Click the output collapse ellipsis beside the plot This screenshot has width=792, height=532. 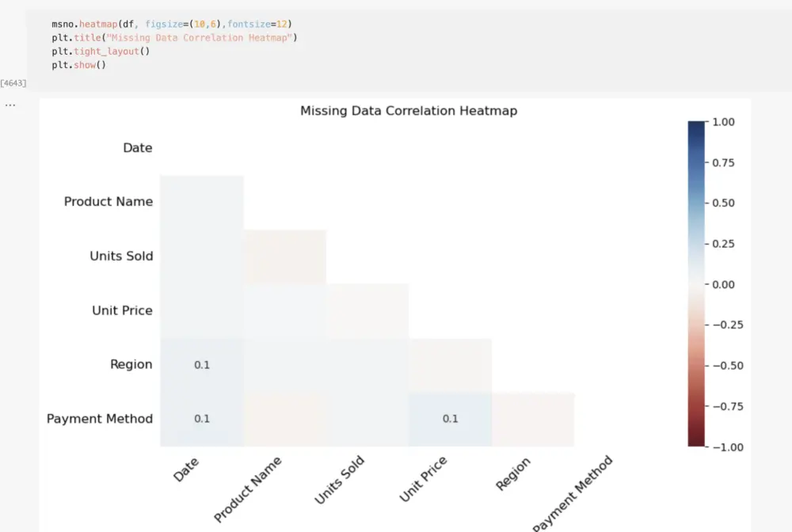[x=10, y=105]
